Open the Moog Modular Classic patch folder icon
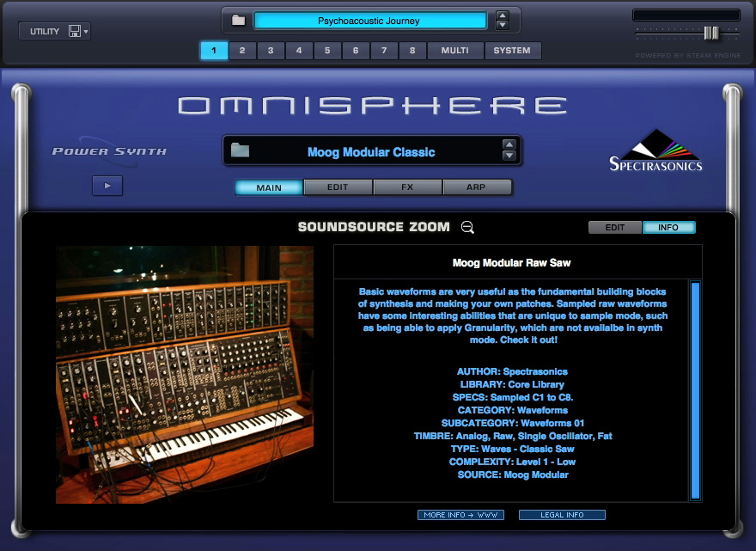 point(240,150)
